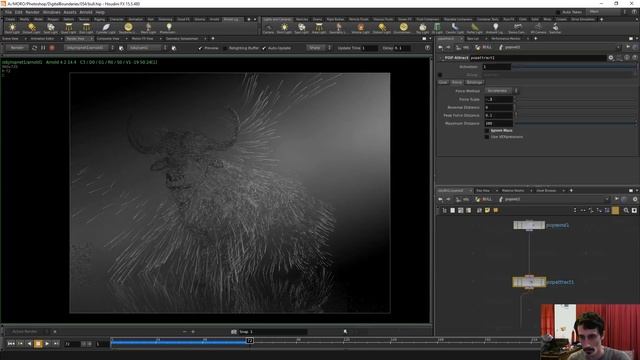The image size is (640, 360).
Task: Open the File menu
Action: point(8,12)
